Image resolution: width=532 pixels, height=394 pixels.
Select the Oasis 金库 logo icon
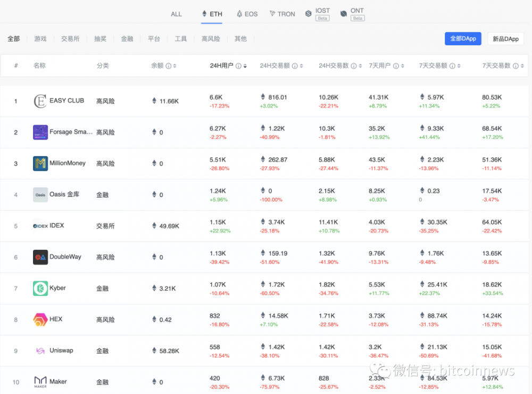pyautogui.click(x=40, y=194)
